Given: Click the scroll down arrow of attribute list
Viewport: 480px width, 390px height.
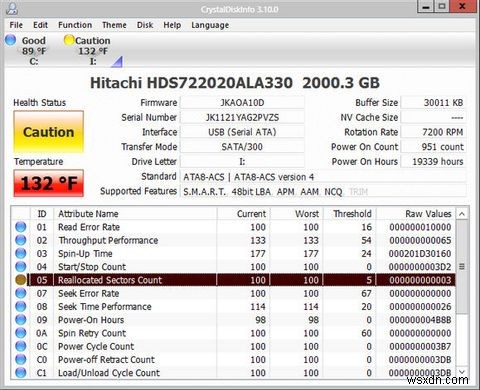Looking at the screenshot, I should click(x=462, y=372).
